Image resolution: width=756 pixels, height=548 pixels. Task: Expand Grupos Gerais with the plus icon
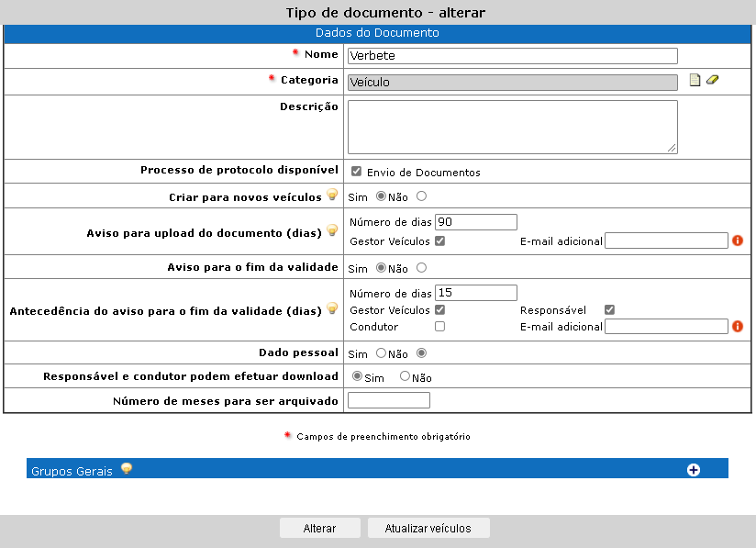click(x=694, y=470)
